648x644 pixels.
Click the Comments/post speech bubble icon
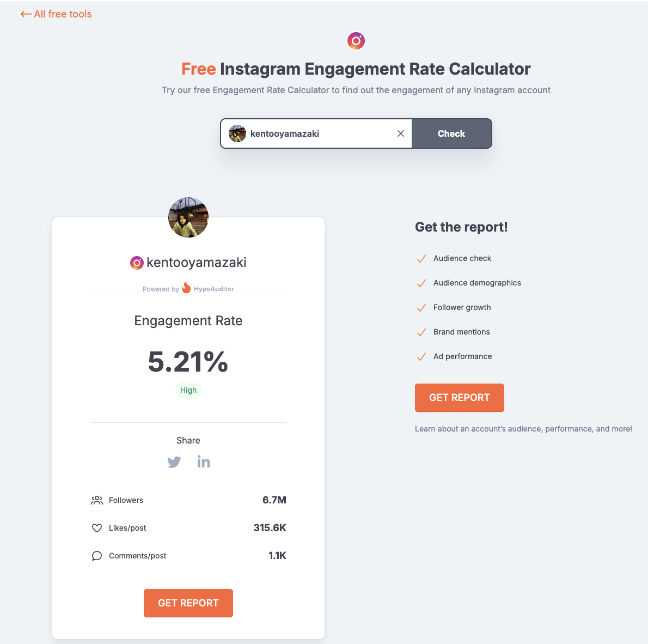point(97,556)
